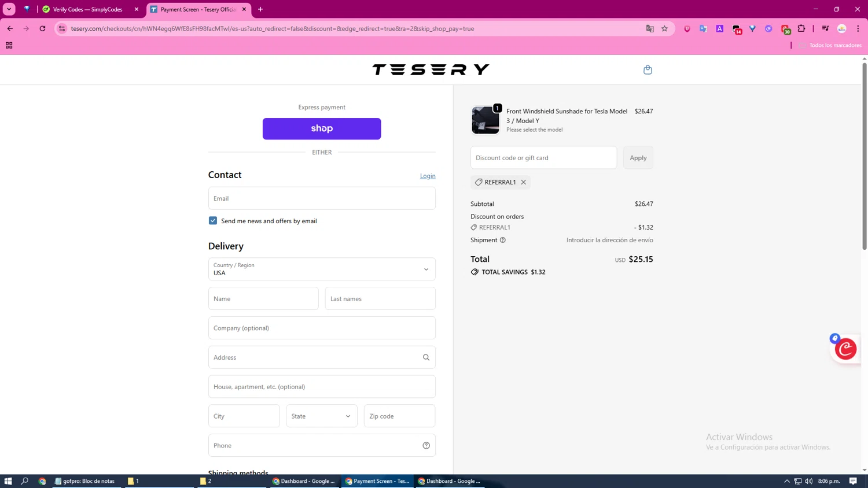Open Payment Screen taskbar window
The height and width of the screenshot is (488, 868).
(x=377, y=481)
